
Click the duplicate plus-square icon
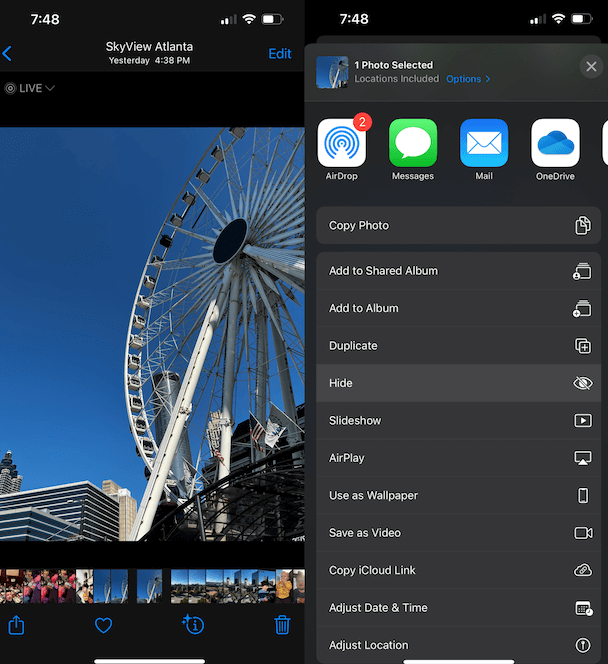point(583,346)
